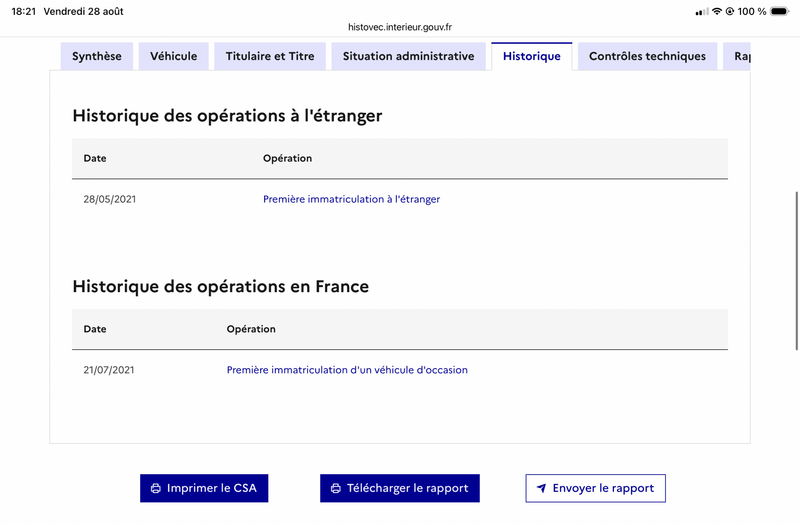Tap the Wi-Fi status icon
Viewport: 800px width, 525px height.
click(x=717, y=11)
